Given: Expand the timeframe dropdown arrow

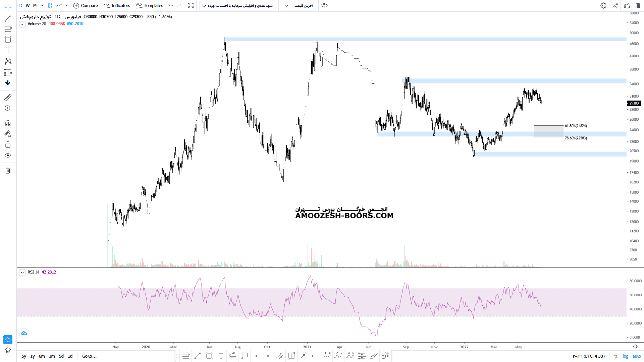Looking at the screenshot, I should coord(42,6).
